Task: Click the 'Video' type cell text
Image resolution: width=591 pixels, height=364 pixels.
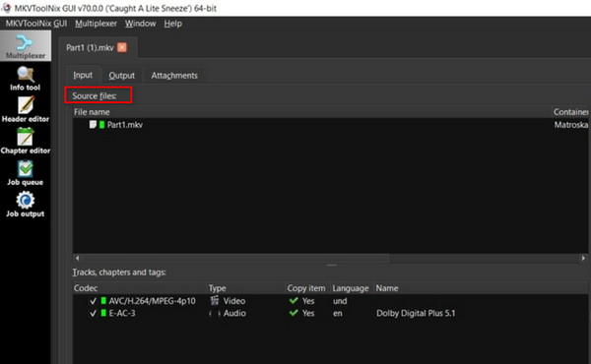Action: point(234,301)
